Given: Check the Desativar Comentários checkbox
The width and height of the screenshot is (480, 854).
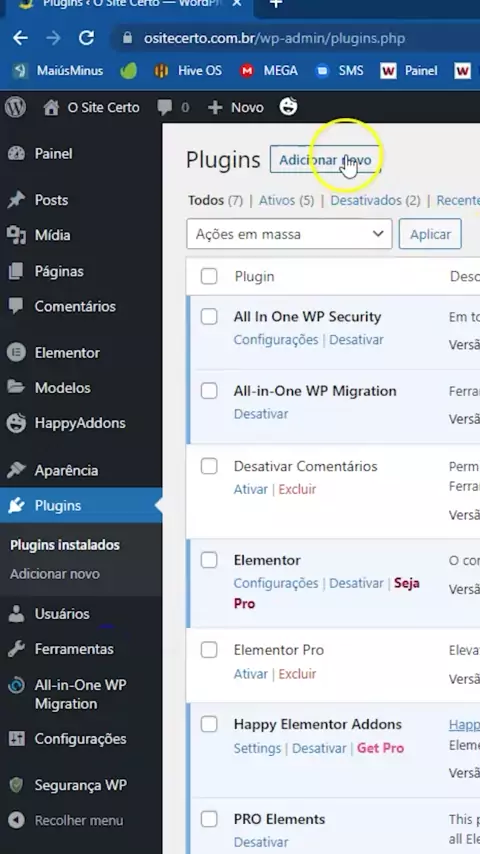Looking at the screenshot, I should coord(209,466).
